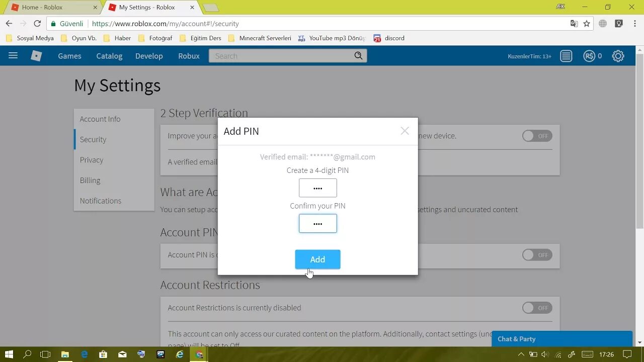
Task: Open Windows search from the taskbar
Action: 28,354
